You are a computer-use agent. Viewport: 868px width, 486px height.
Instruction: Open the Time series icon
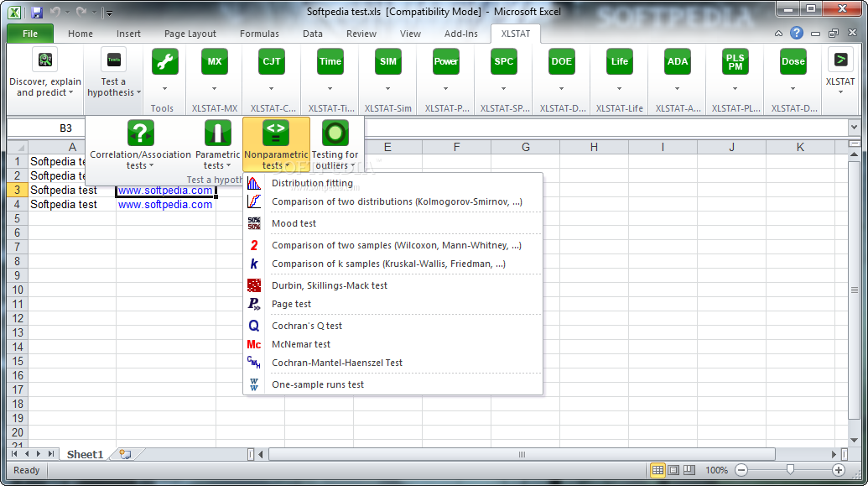click(330, 61)
